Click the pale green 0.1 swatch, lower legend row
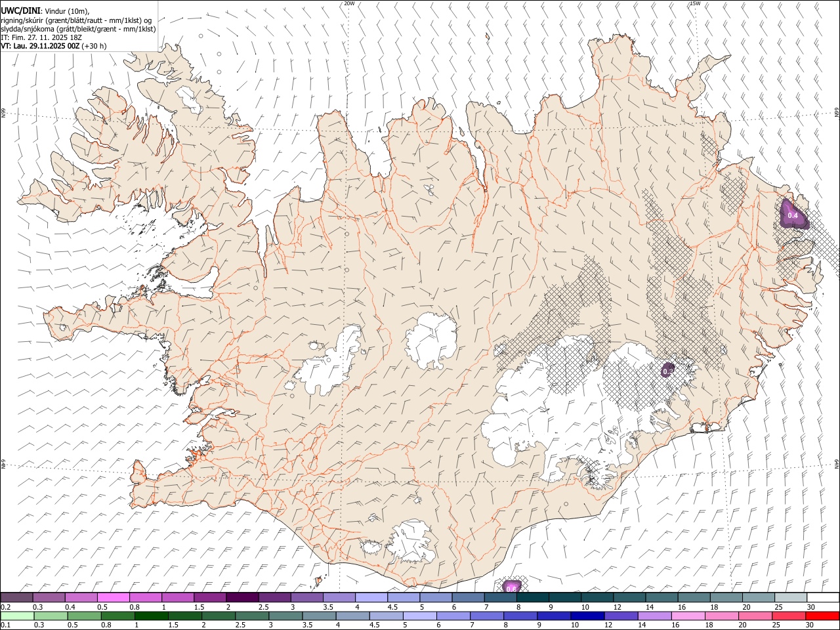This screenshot has height=630, width=840. [x=17, y=616]
